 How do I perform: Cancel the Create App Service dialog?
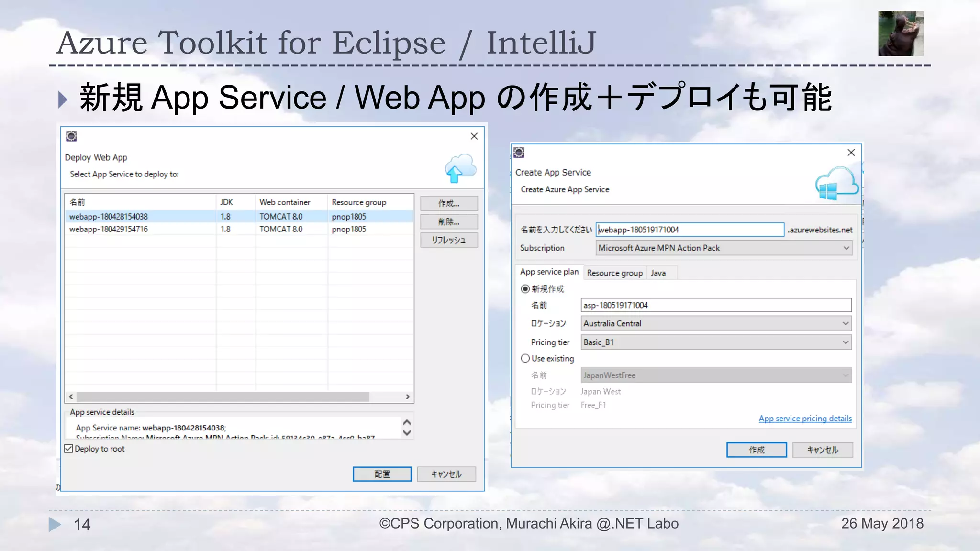[823, 450]
